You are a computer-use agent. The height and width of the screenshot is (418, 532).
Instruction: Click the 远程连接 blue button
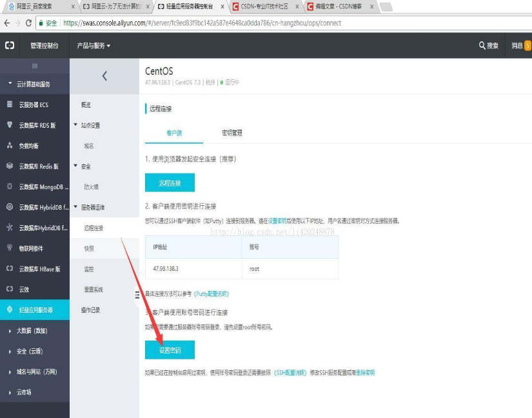(170, 183)
